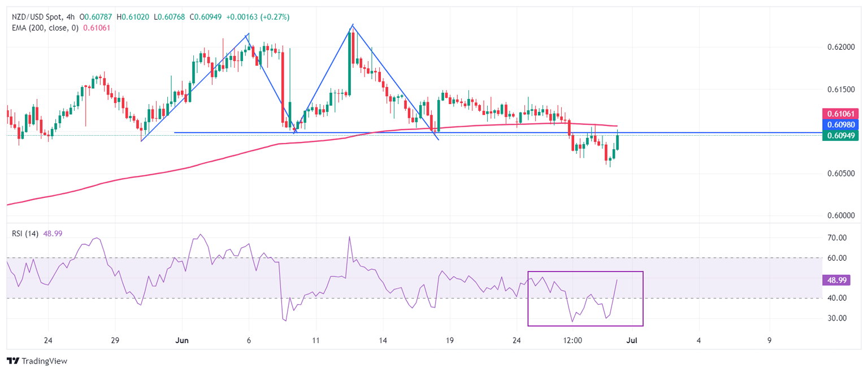The image size is (868, 372).
Task: Click the 30.00 level on the RSI axis
Action: (836, 318)
